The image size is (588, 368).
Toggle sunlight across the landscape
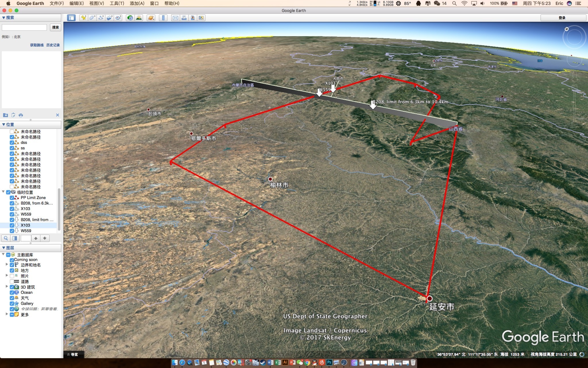(139, 18)
